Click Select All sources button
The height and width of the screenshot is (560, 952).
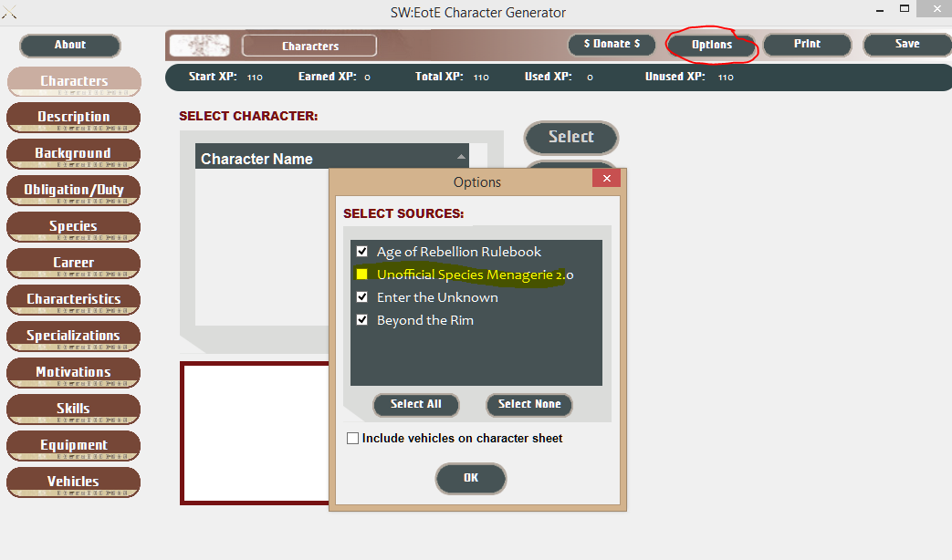416,405
